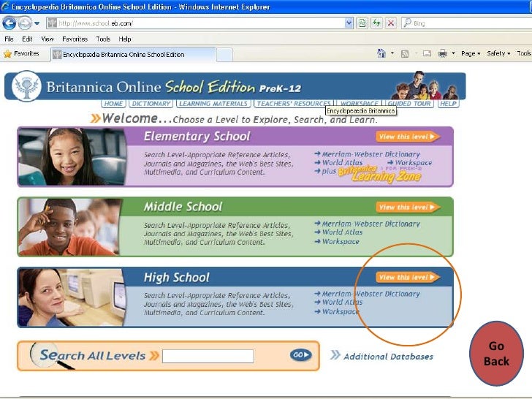This screenshot has width=532, height=399.
Task: Expand the address bar history dropdown
Action: tap(349, 23)
